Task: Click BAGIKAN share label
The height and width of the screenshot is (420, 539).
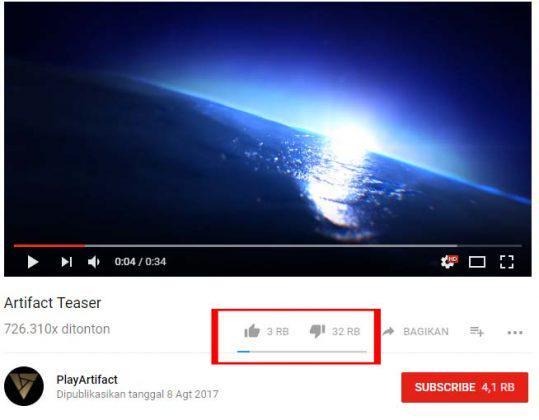Action: coord(426,332)
